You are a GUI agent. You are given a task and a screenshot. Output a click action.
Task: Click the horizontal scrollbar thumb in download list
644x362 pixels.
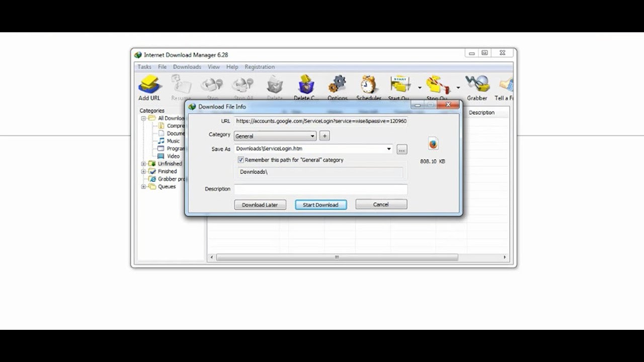pos(337,257)
